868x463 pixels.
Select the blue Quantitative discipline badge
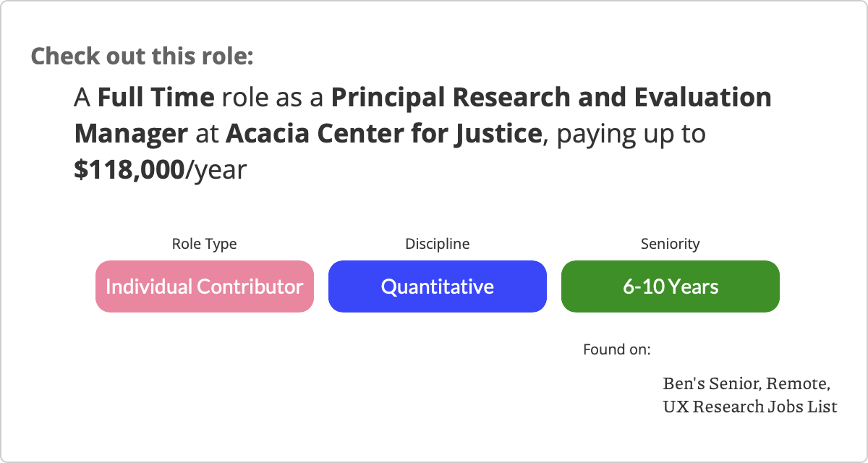438,286
